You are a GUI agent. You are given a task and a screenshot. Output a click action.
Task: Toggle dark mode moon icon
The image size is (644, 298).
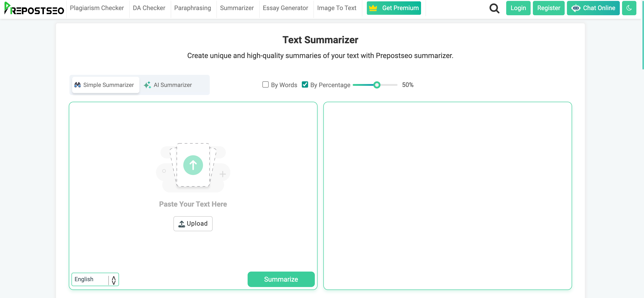tap(629, 8)
